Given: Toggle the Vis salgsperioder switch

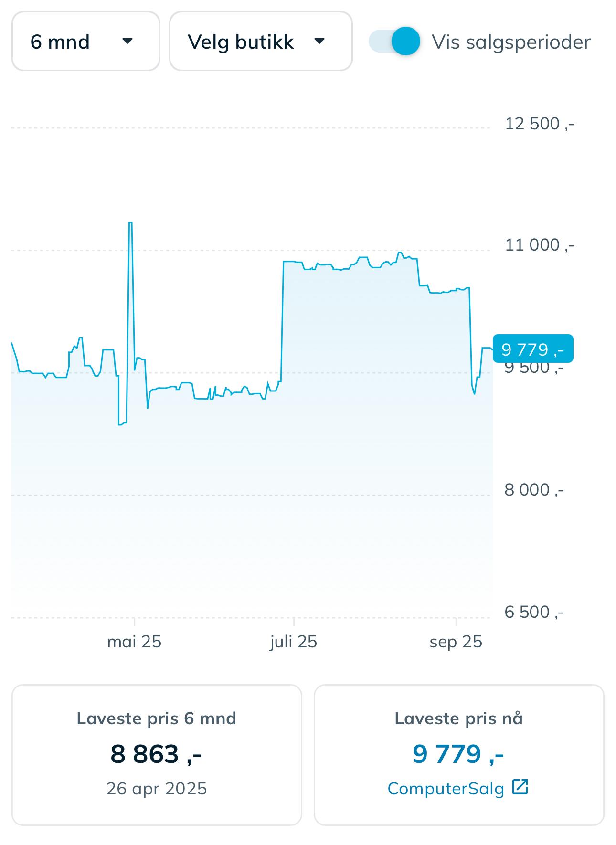Looking at the screenshot, I should 394,41.
